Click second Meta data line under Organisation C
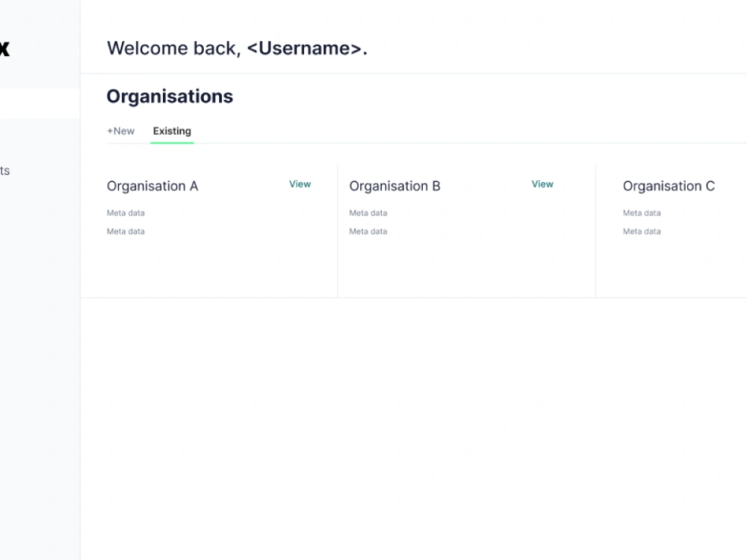 (642, 231)
